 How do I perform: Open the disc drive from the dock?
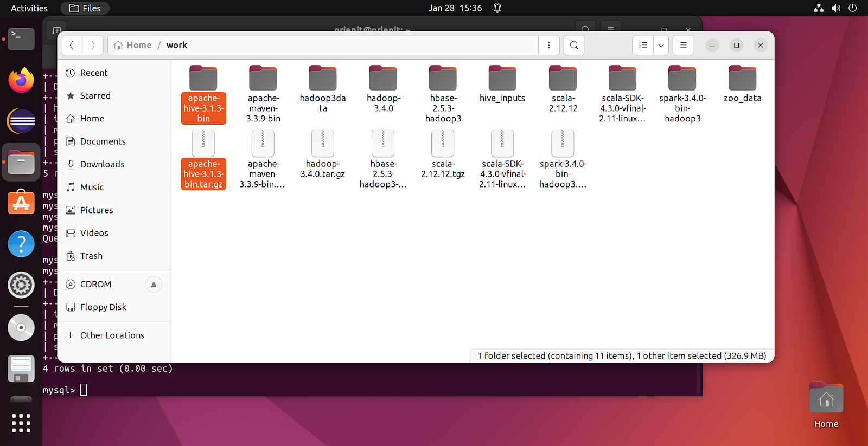pos(21,328)
